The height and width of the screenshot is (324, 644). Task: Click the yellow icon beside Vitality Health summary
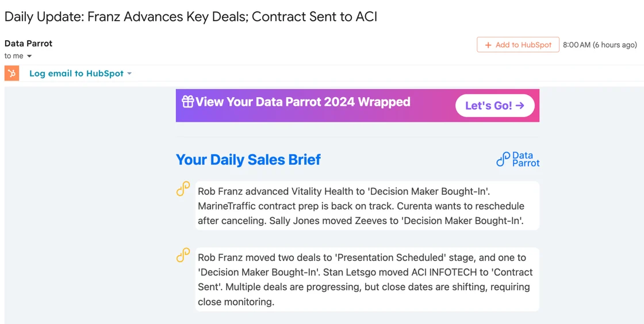(x=183, y=190)
